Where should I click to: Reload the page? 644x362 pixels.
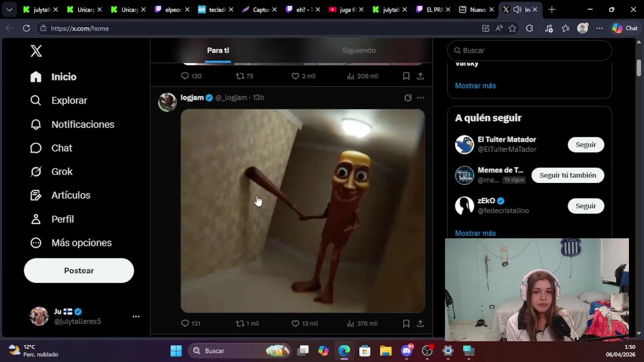[x=26, y=28]
